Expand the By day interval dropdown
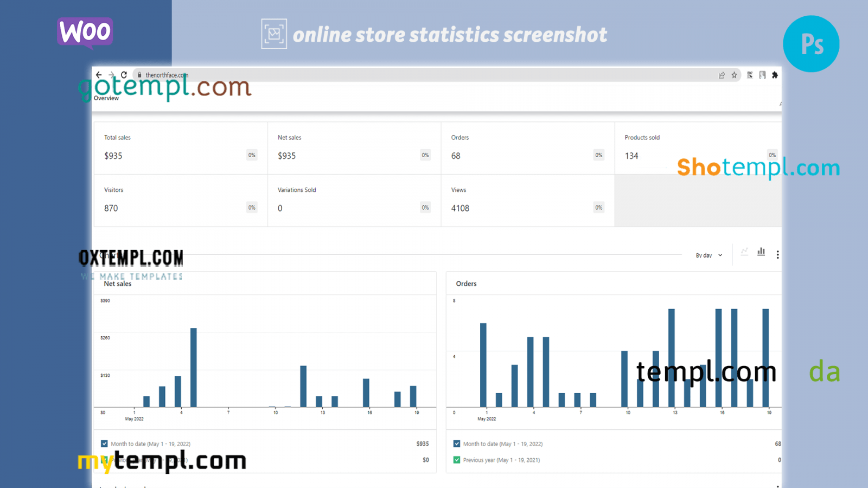 [x=709, y=255]
